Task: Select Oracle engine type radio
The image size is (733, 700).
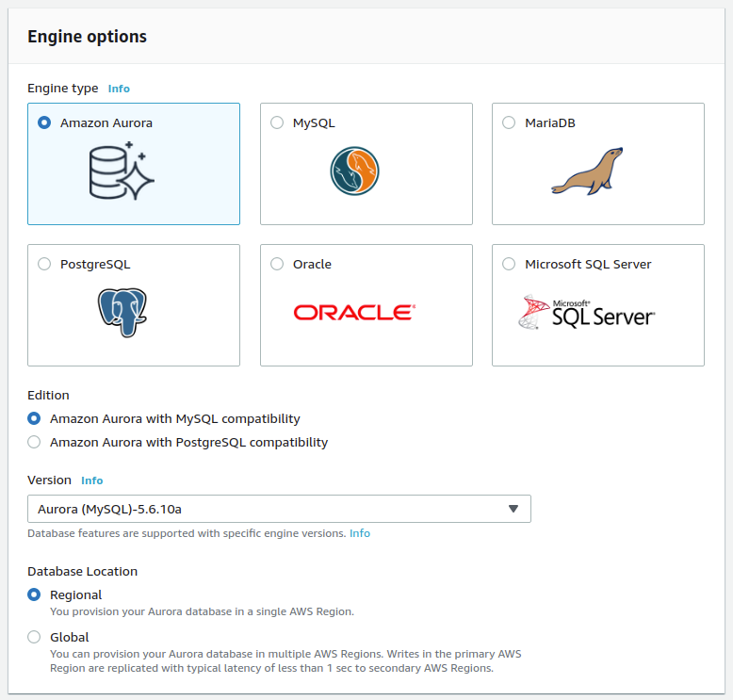Action: [277, 264]
